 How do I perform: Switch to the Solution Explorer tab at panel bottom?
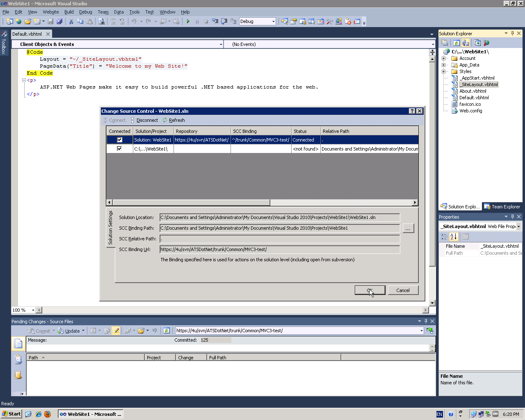point(460,207)
